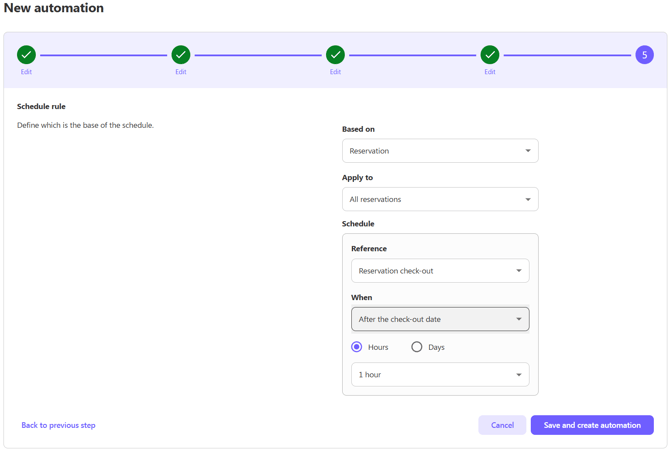
Task: Open the Based on dropdown showing Reservation
Action: point(440,151)
